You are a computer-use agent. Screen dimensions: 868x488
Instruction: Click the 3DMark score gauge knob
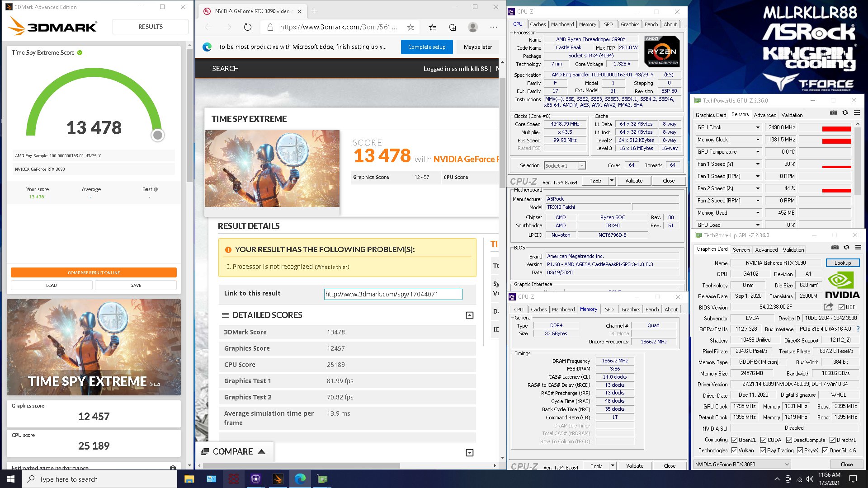pyautogui.click(x=157, y=135)
